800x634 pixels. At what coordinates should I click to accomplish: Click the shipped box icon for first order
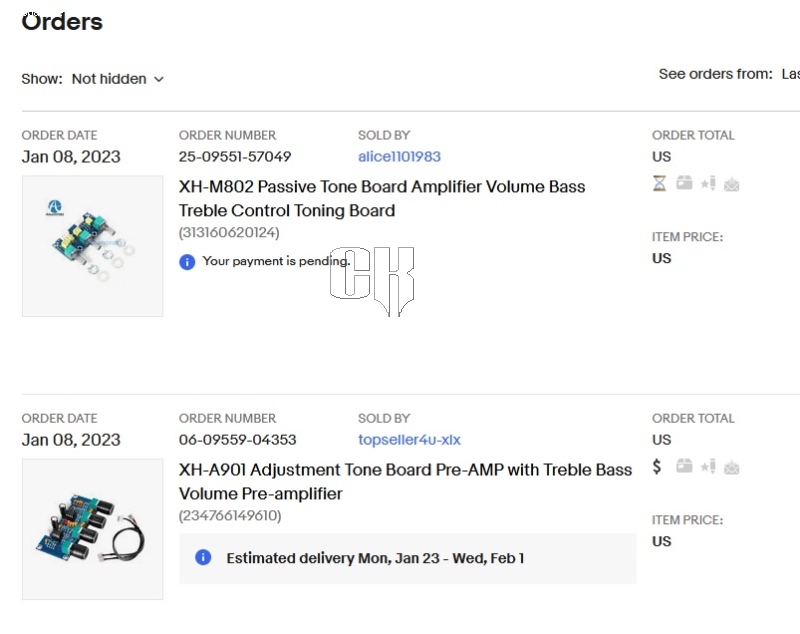tap(684, 183)
